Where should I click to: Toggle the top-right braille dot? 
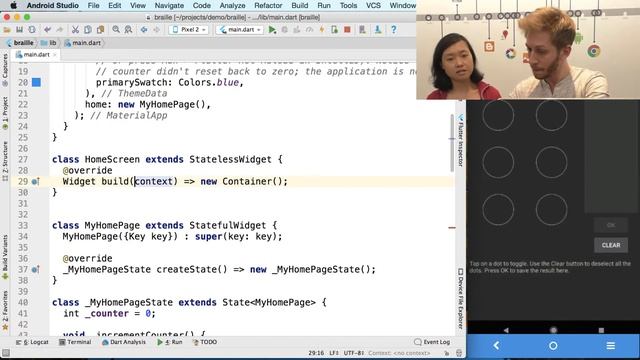(551, 115)
